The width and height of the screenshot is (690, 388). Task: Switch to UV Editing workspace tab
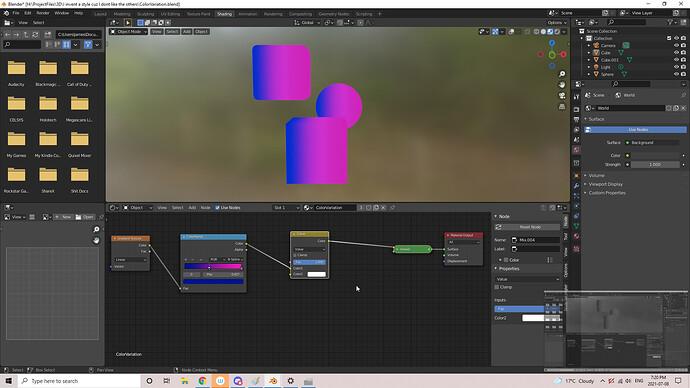click(170, 14)
